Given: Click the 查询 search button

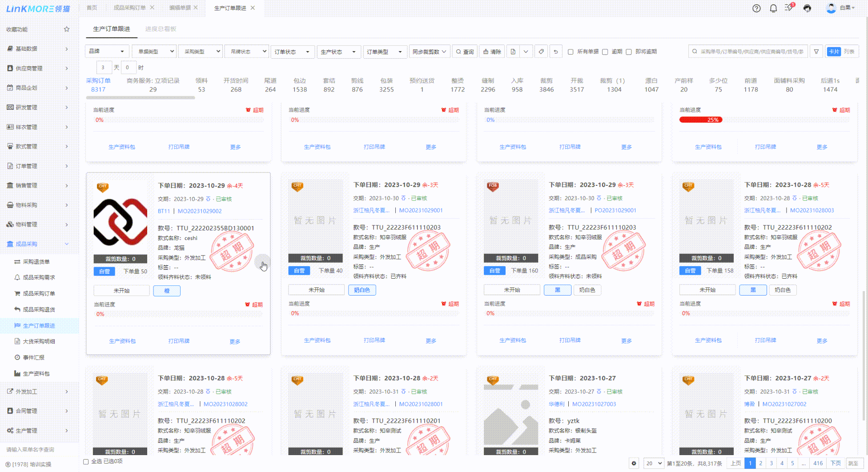Looking at the screenshot, I should coord(464,52).
